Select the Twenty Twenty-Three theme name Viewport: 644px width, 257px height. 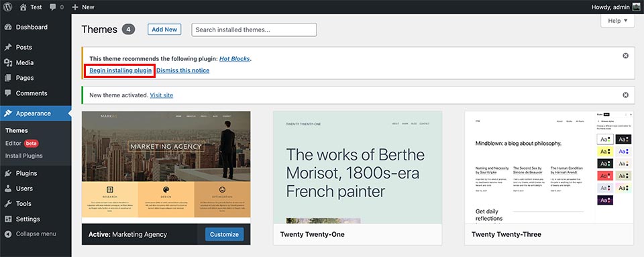click(x=506, y=234)
